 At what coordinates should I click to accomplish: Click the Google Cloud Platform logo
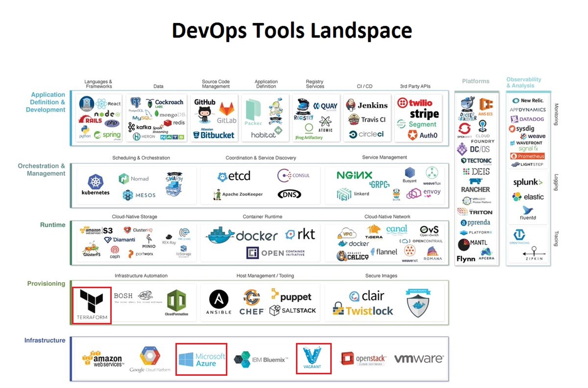coord(150,359)
